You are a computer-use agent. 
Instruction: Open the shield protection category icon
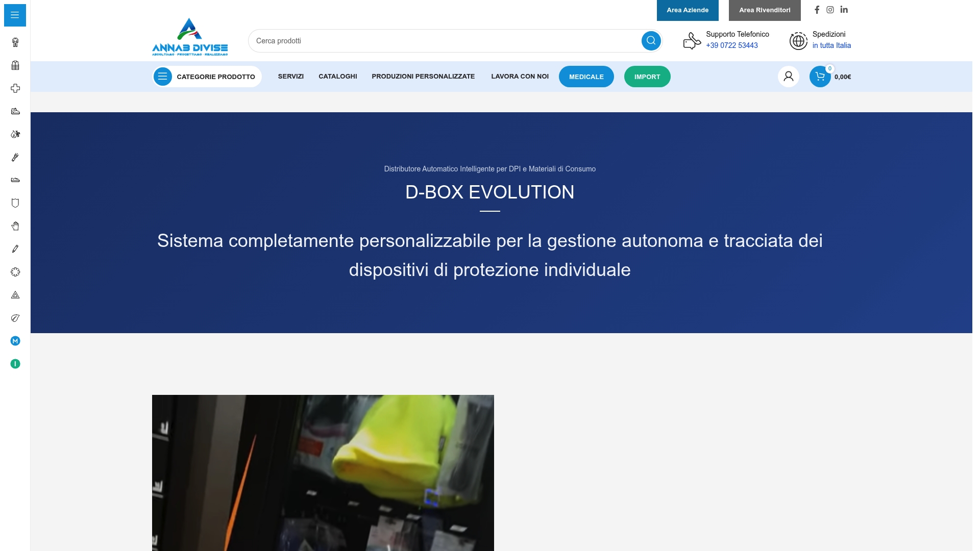click(15, 203)
